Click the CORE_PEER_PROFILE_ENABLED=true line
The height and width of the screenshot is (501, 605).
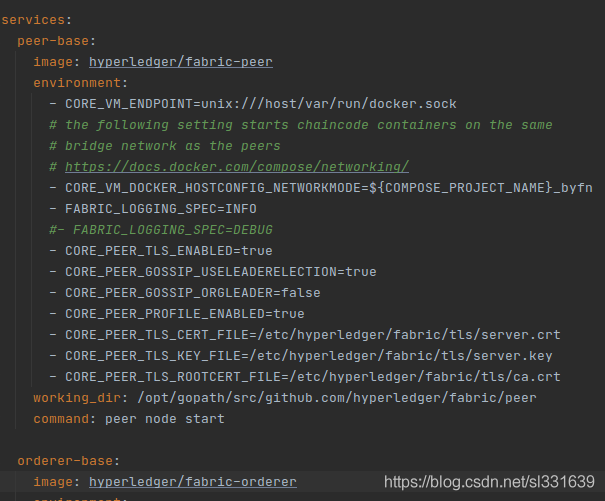click(x=177, y=314)
